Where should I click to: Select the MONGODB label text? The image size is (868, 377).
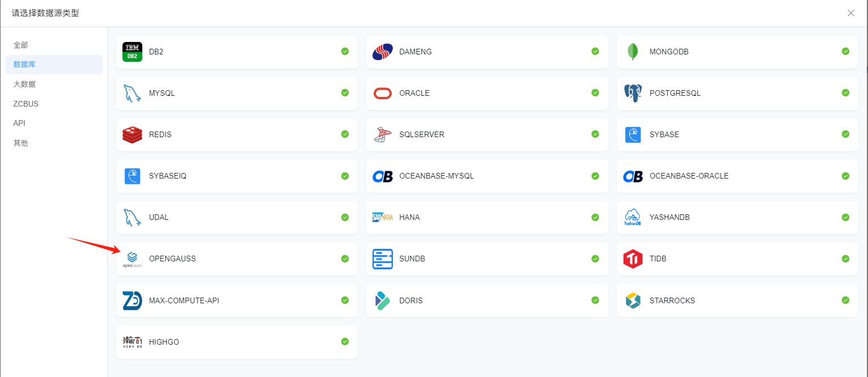point(669,52)
